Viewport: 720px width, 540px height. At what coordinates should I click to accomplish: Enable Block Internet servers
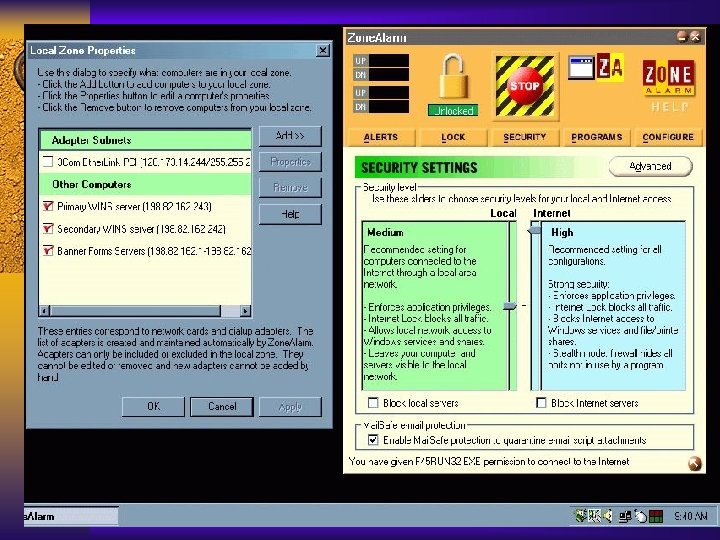click(541, 403)
